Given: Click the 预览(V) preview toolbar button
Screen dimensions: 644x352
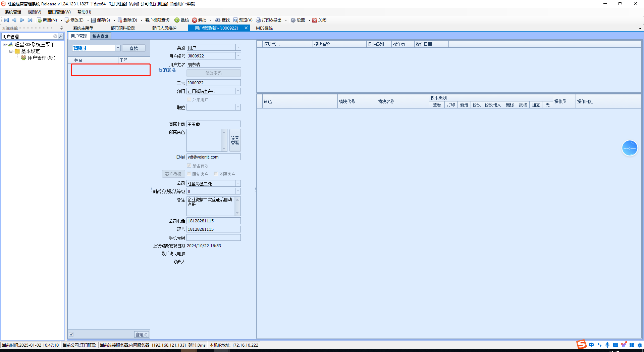Looking at the screenshot, I should pyautogui.click(x=243, y=20).
